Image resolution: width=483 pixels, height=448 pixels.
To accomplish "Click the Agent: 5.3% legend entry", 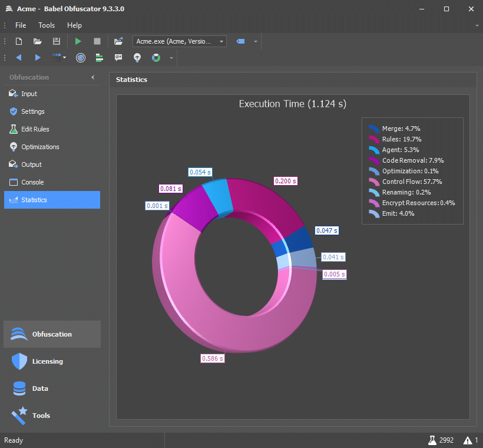I will 401,150.
